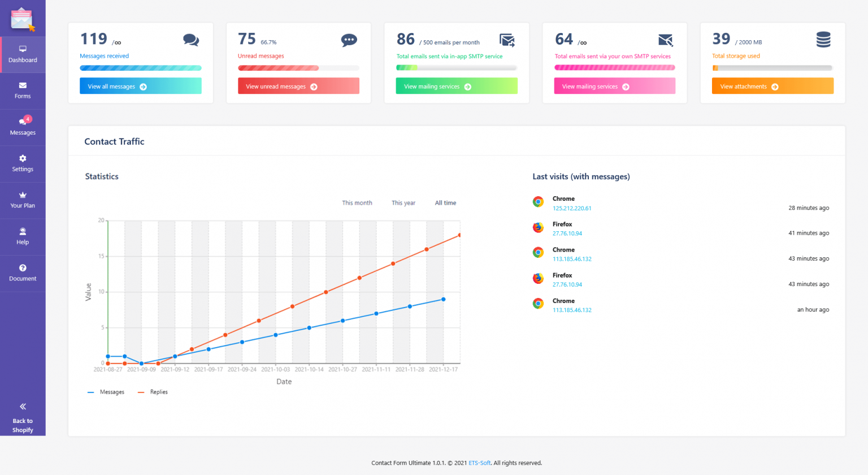This screenshot has width=868, height=475.
Task: Click the Contact Form app logo
Action: 23,20
